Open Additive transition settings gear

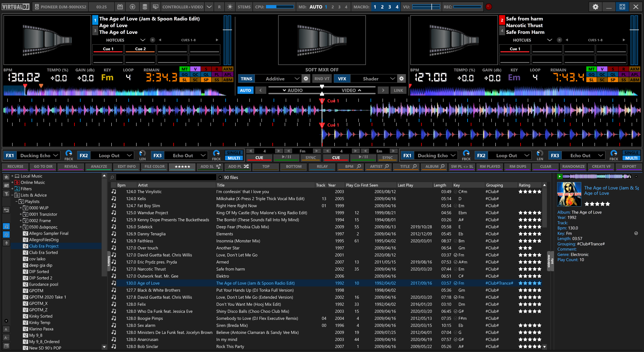tap(306, 79)
